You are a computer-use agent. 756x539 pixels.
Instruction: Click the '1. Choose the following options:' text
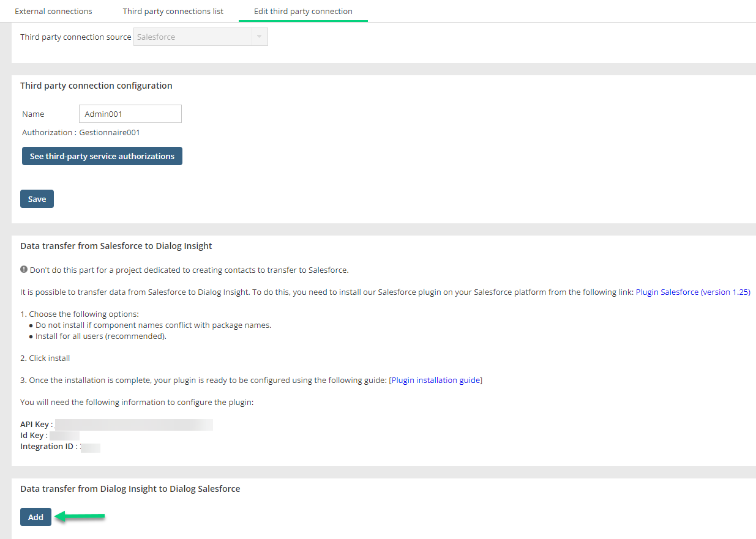click(80, 314)
